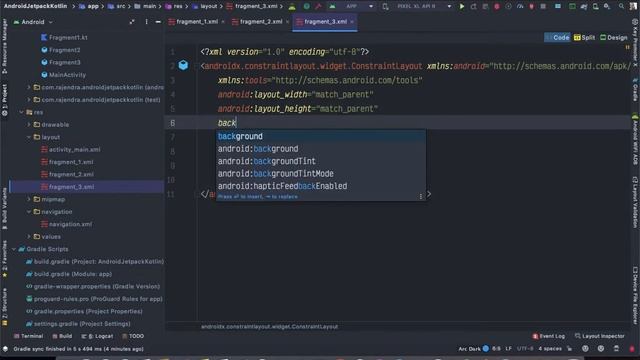The image size is (640, 360).
Task: Open the Layout Inspector tool window
Action: (600, 336)
